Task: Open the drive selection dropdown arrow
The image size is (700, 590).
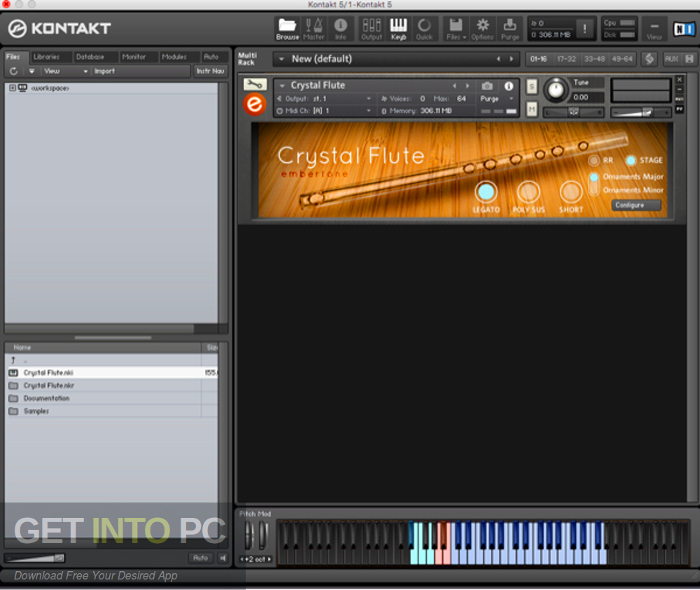Action: pos(31,71)
